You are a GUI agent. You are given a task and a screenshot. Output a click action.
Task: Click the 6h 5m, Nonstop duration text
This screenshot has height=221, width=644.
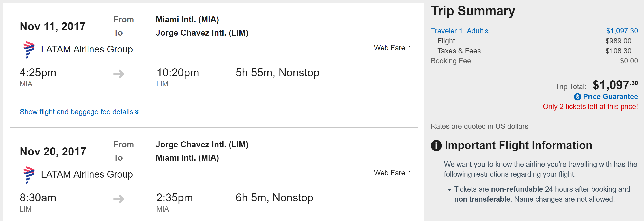[x=274, y=198]
